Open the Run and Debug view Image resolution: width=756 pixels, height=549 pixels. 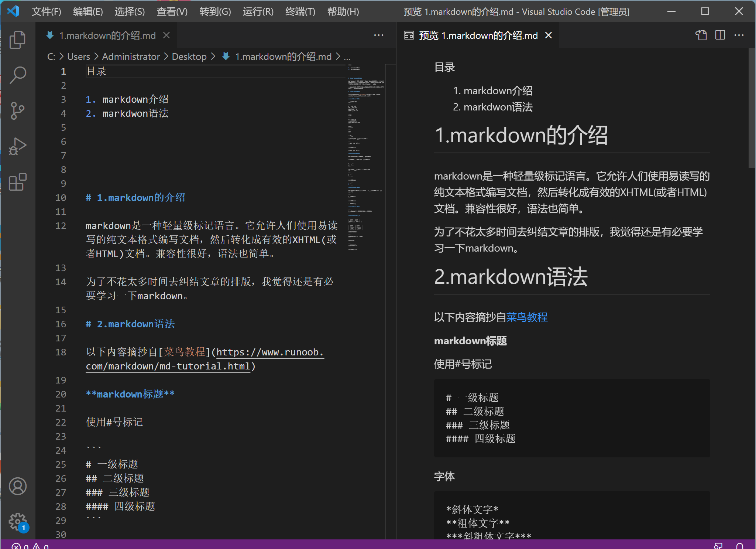click(x=17, y=146)
